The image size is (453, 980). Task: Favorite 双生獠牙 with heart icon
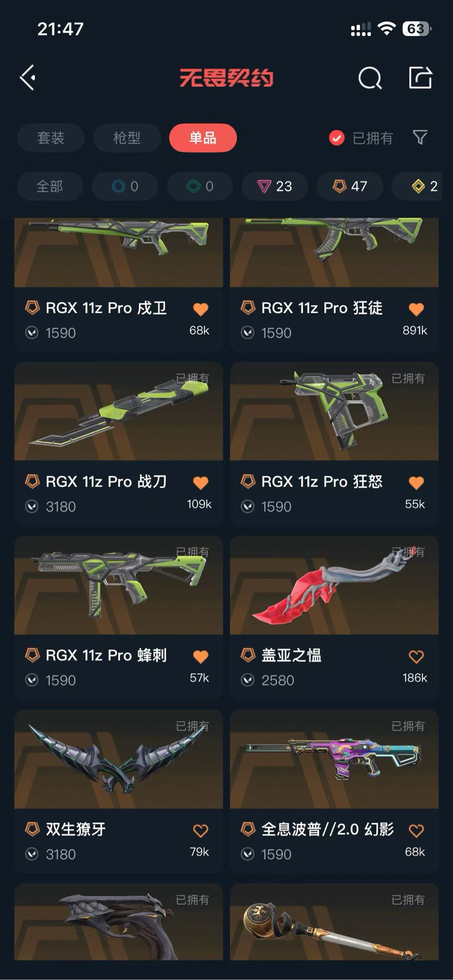point(200,830)
